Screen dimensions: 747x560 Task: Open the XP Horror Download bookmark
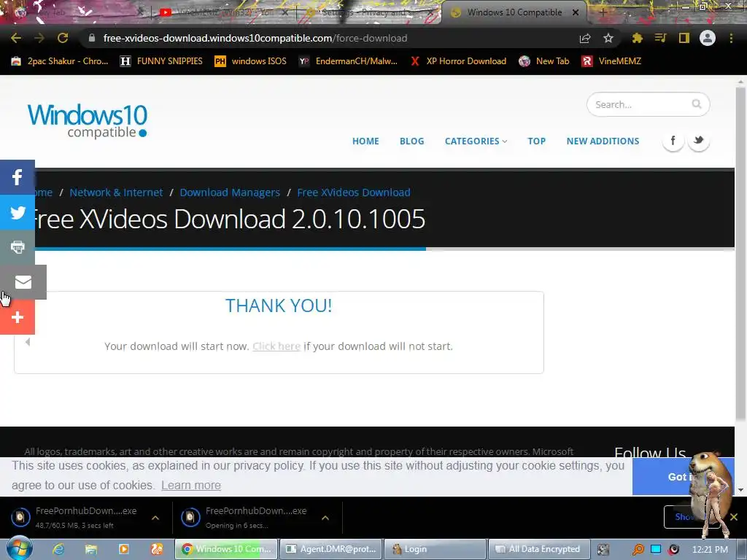(x=458, y=61)
